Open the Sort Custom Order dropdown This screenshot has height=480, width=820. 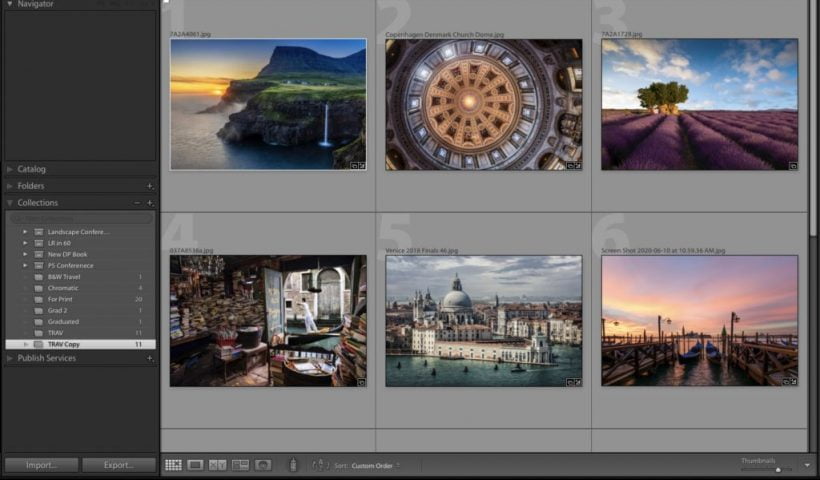375,465
